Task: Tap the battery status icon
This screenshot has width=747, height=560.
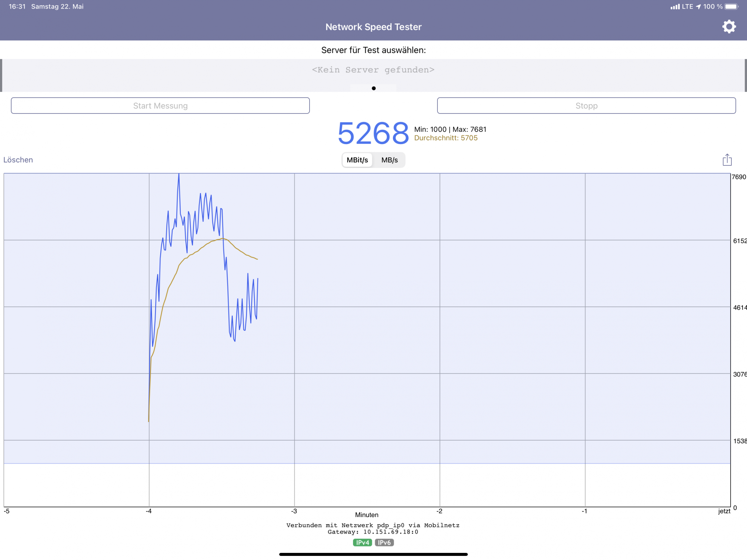Action: pos(731,7)
